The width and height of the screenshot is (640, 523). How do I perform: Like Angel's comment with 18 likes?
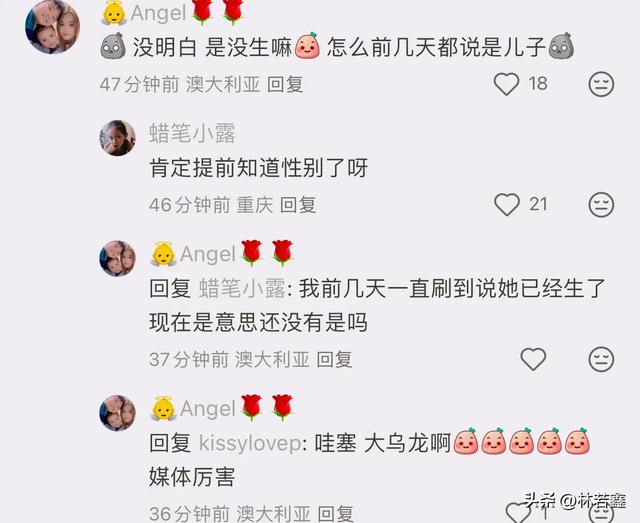click(507, 84)
